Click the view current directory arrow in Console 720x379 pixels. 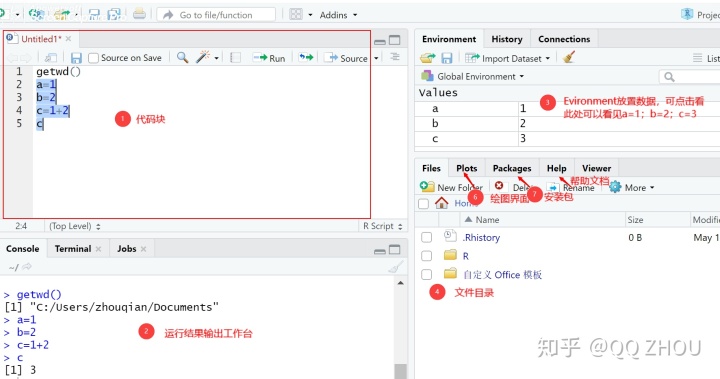click(x=27, y=267)
